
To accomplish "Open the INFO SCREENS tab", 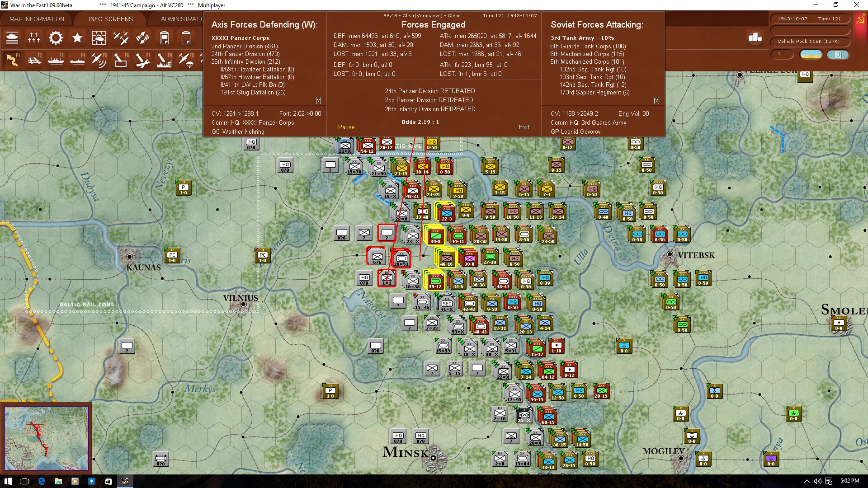I will tap(111, 19).
